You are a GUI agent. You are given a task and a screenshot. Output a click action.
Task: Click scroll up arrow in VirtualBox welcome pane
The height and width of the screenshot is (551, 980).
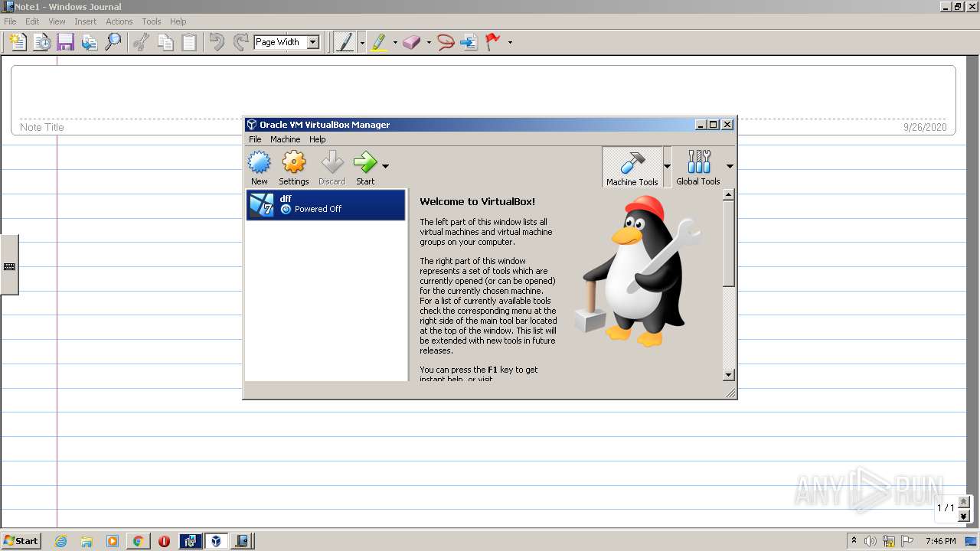coord(729,194)
